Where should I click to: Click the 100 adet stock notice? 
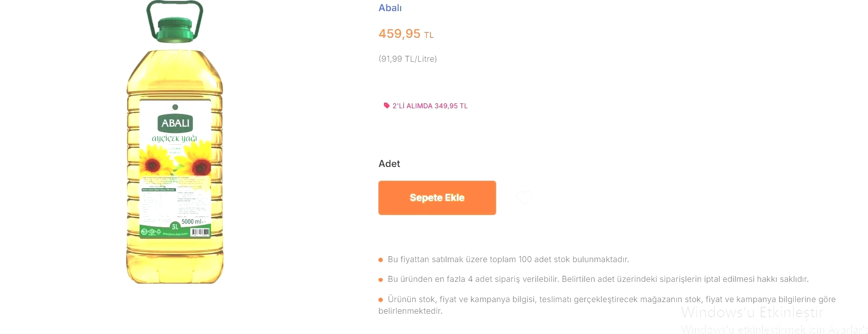508,260
